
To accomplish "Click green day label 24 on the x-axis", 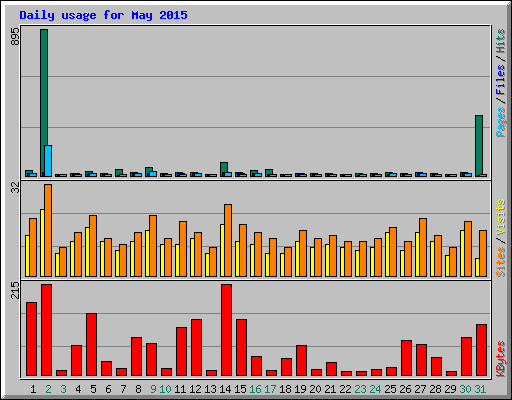I will point(375,389).
